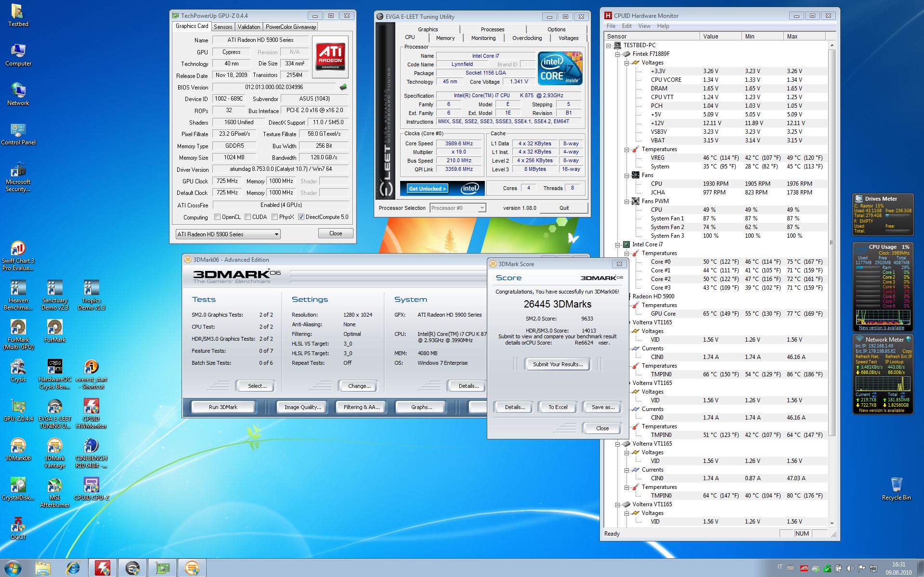Open the Network desktop icon

pos(18,94)
